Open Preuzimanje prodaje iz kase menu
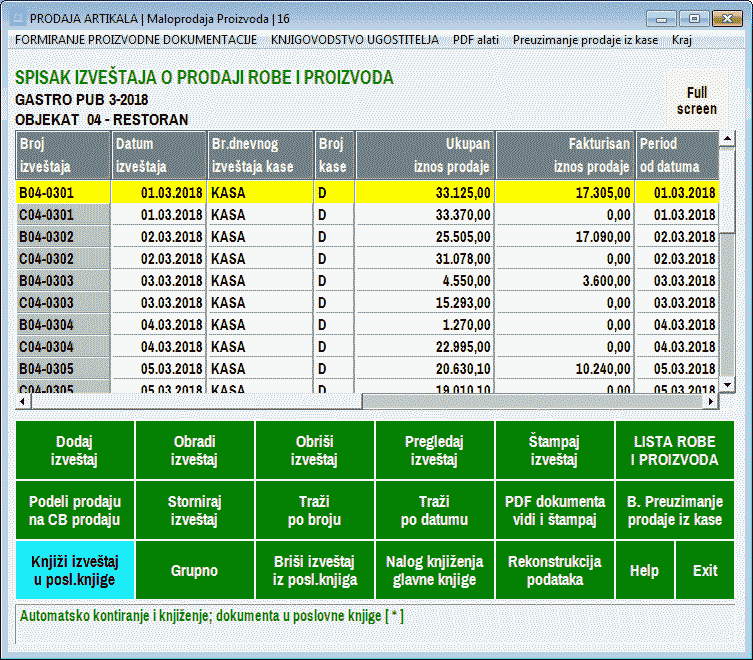Image resolution: width=753 pixels, height=660 pixels. [585, 40]
